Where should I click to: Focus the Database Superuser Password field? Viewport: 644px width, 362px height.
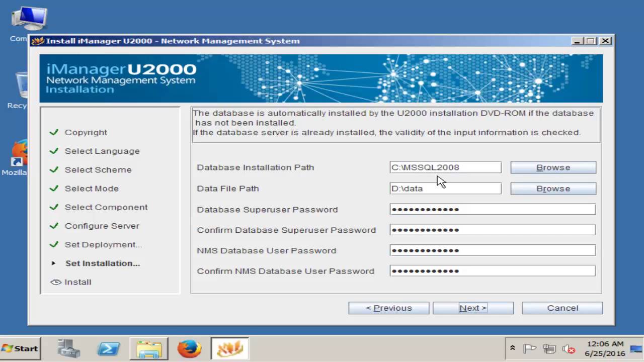click(492, 209)
